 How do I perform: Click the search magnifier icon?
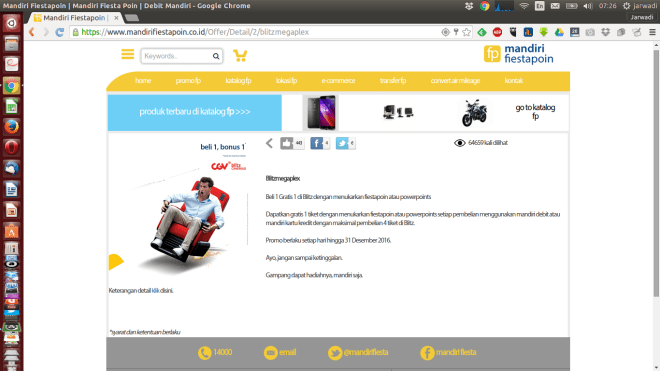[216, 56]
